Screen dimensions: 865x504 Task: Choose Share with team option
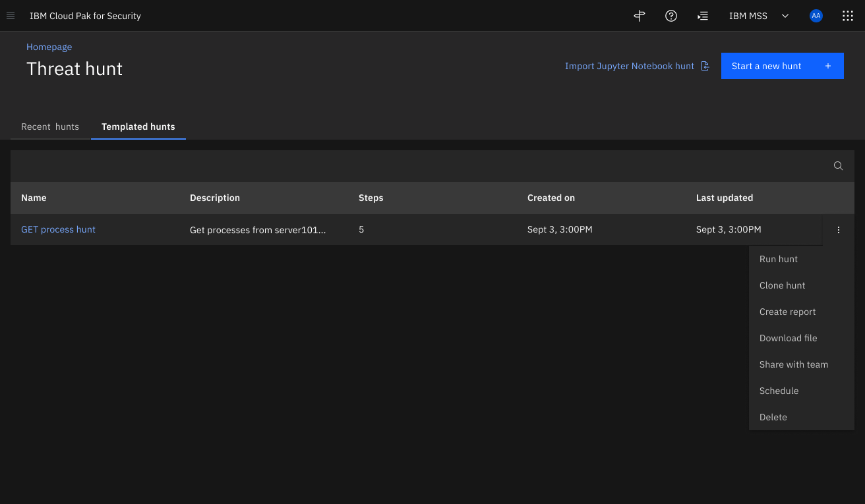coord(802,364)
